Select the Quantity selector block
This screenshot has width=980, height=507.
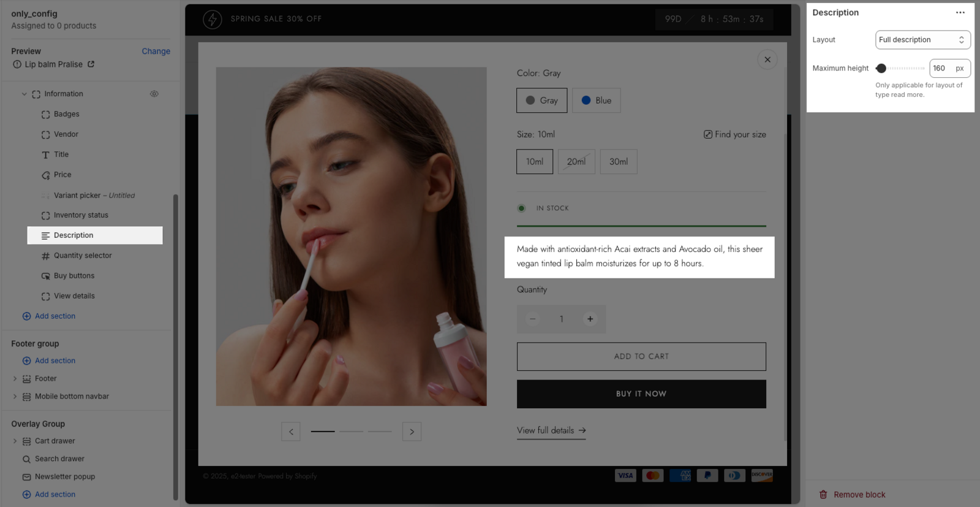pyautogui.click(x=83, y=256)
